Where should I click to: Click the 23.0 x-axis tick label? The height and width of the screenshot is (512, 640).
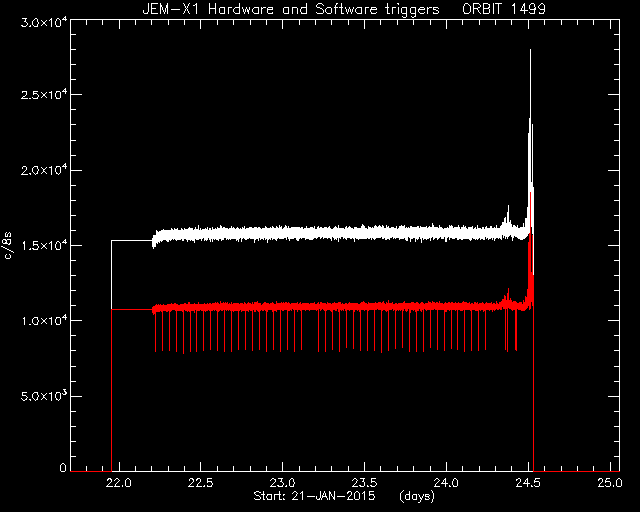pyautogui.click(x=282, y=483)
